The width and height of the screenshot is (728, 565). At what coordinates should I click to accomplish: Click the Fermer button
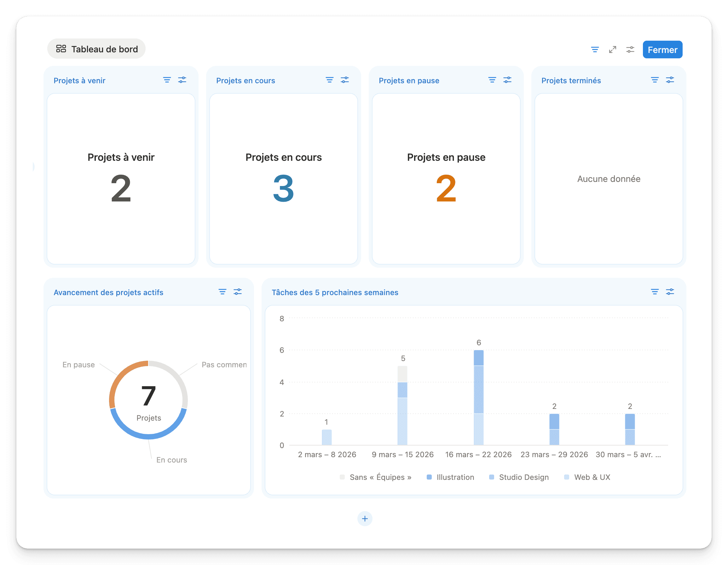click(662, 50)
